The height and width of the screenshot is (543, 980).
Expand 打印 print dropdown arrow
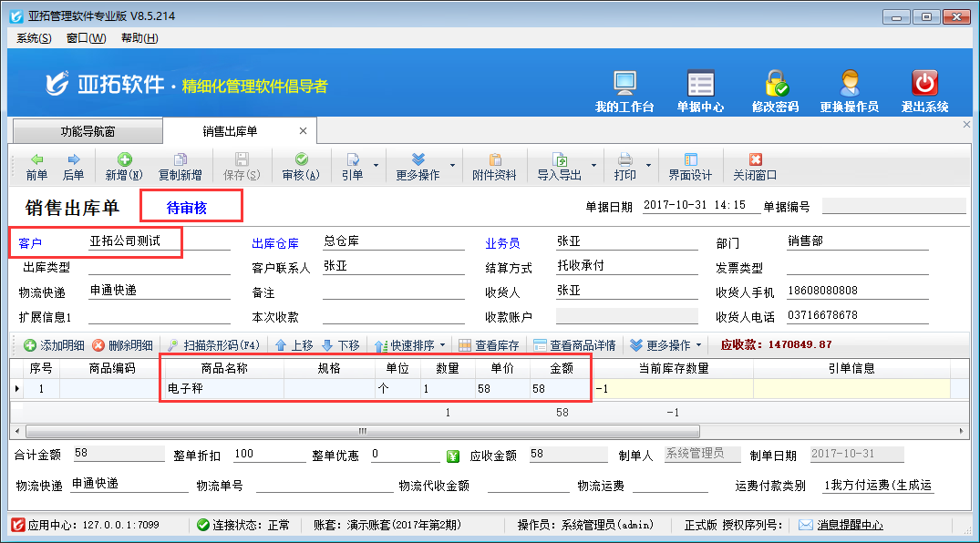(x=649, y=166)
